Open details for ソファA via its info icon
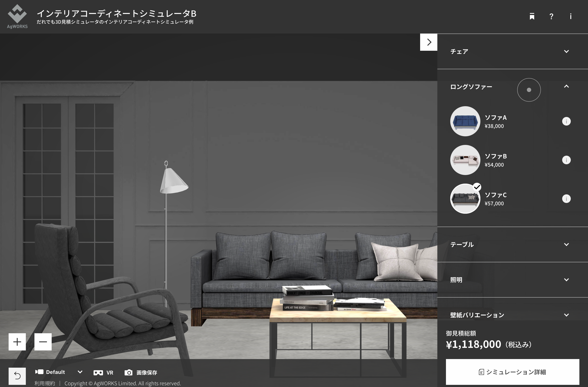The image size is (588, 387). point(567,121)
